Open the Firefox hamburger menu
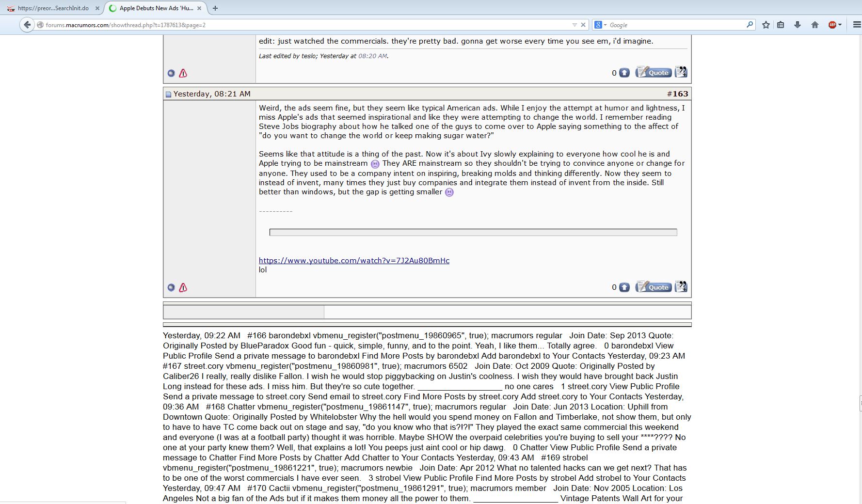The height and width of the screenshot is (504, 862). [857, 25]
